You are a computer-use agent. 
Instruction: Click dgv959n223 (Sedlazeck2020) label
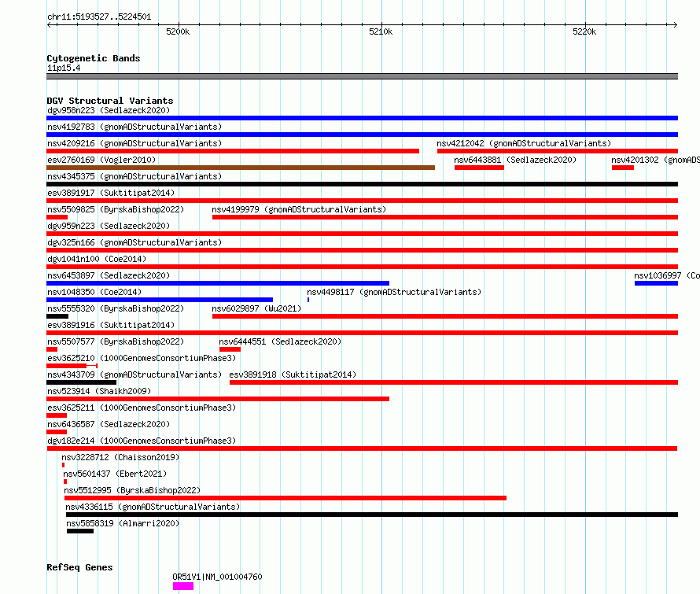click(109, 226)
